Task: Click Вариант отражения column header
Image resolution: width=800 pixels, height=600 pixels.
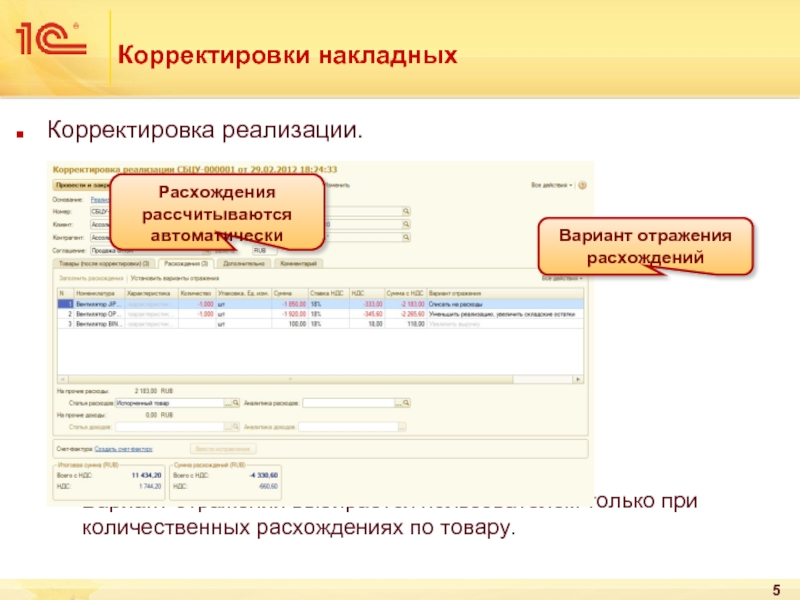Action: pos(505,293)
